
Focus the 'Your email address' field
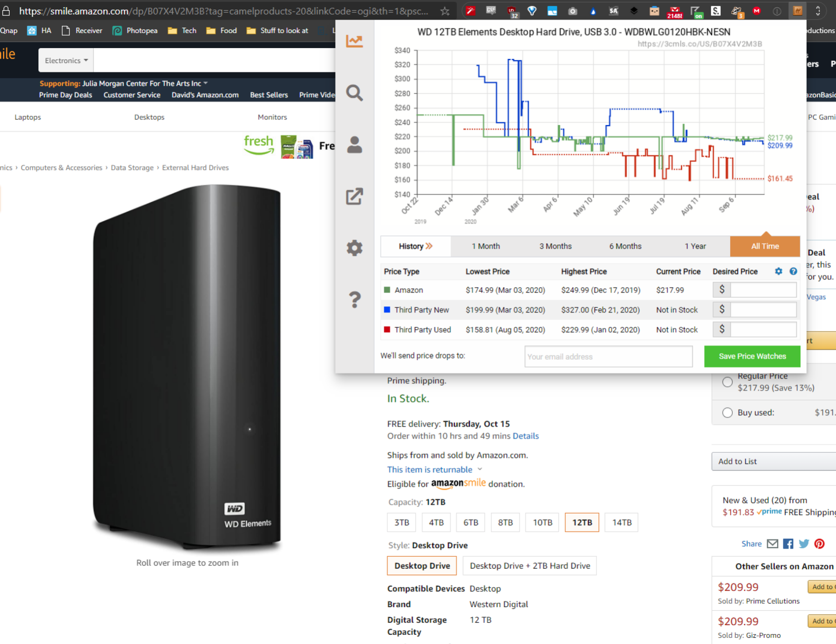[608, 356]
